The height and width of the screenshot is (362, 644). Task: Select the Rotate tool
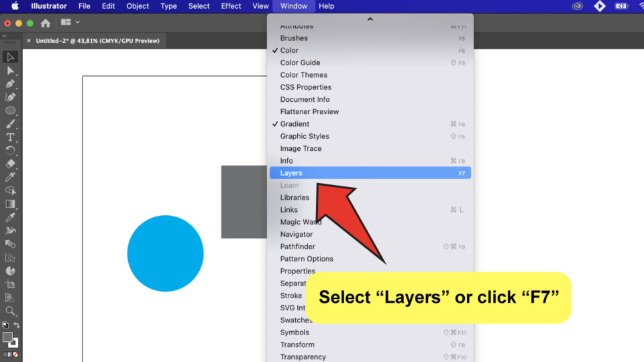[10, 150]
